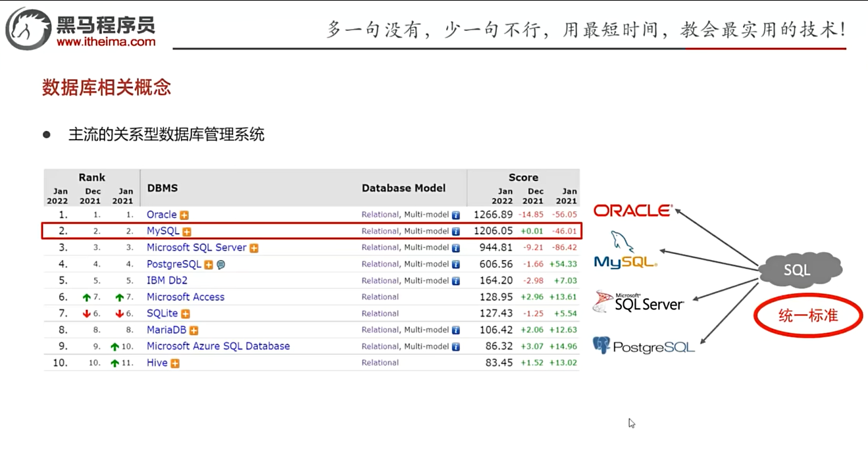Click the score value 1206.05
Viewport: 868px width, 468px height.
pos(493,231)
